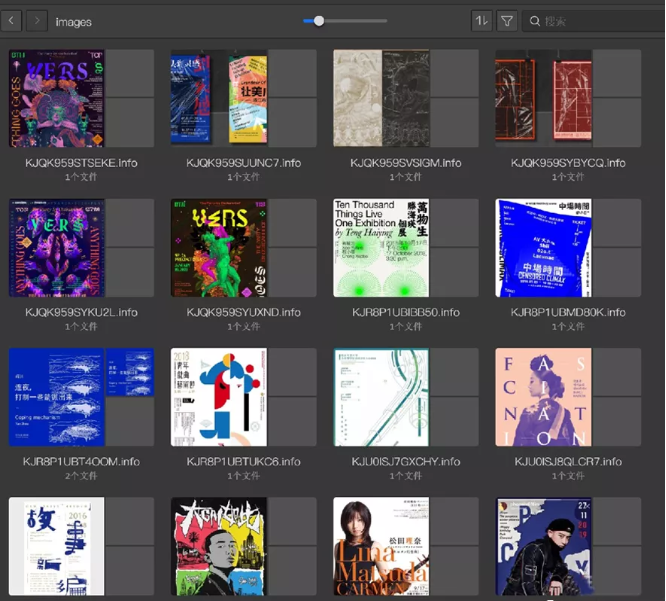Open the KJQK959SYUXND.info folder thumbnail

(x=243, y=248)
